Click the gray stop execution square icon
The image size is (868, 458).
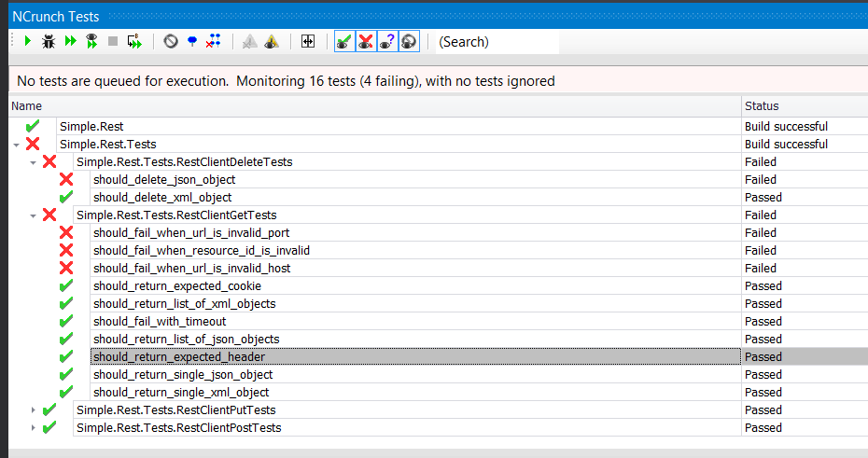point(113,41)
